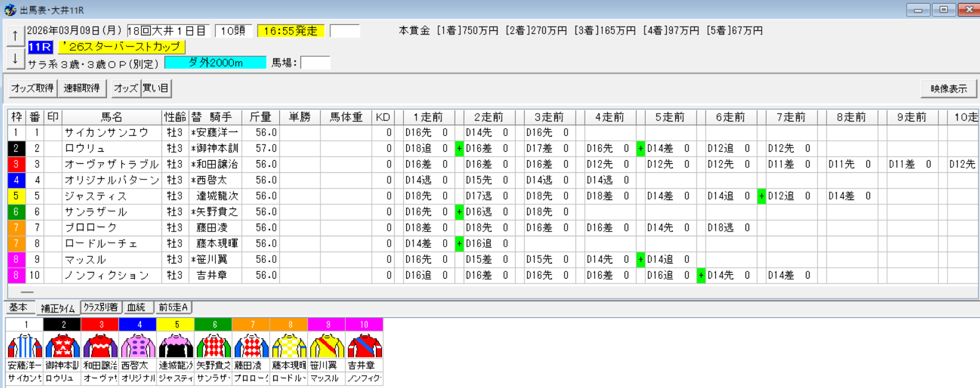Switch to 基本 tab
Image resolution: width=980 pixels, height=388 pixels.
pos(18,307)
